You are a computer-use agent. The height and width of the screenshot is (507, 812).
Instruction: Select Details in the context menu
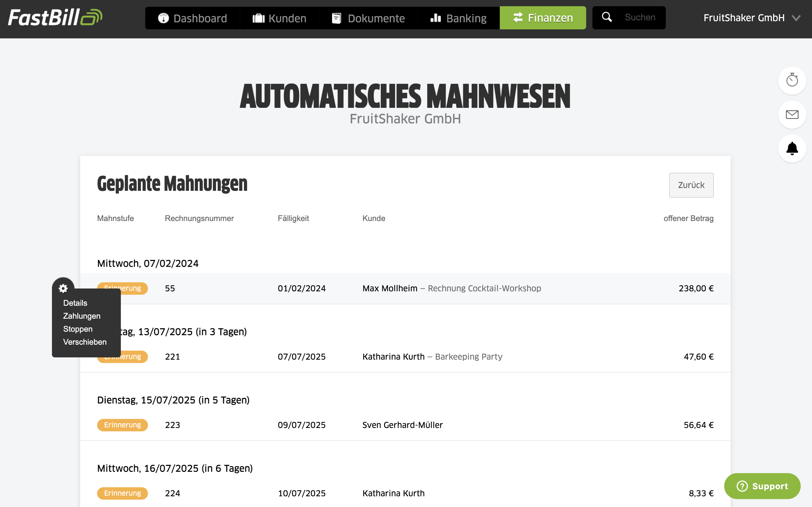click(75, 303)
